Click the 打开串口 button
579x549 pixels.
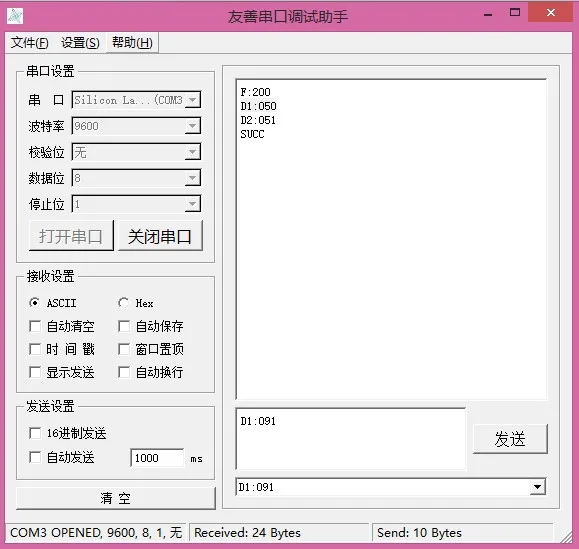click(71, 236)
